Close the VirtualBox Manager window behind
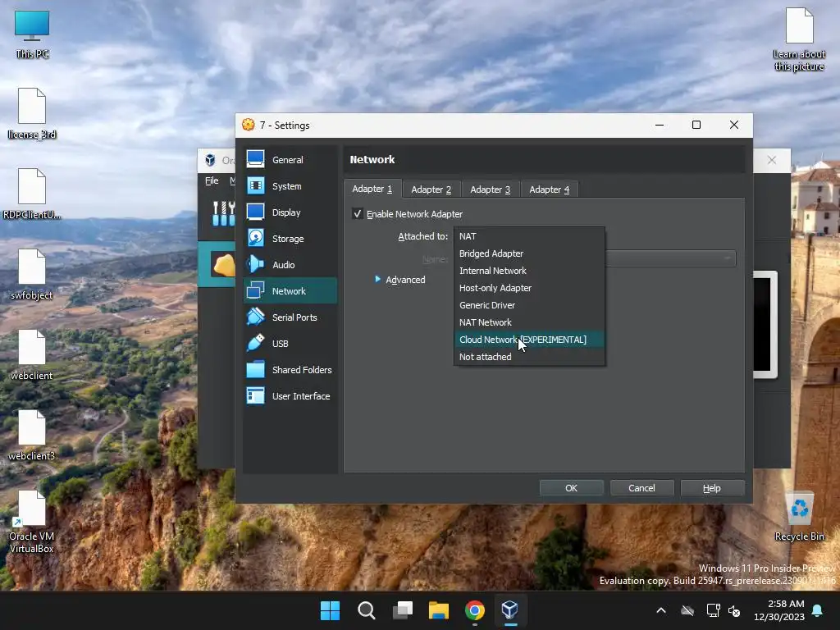The width and height of the screenshot is (840, 630). (771, 160)
